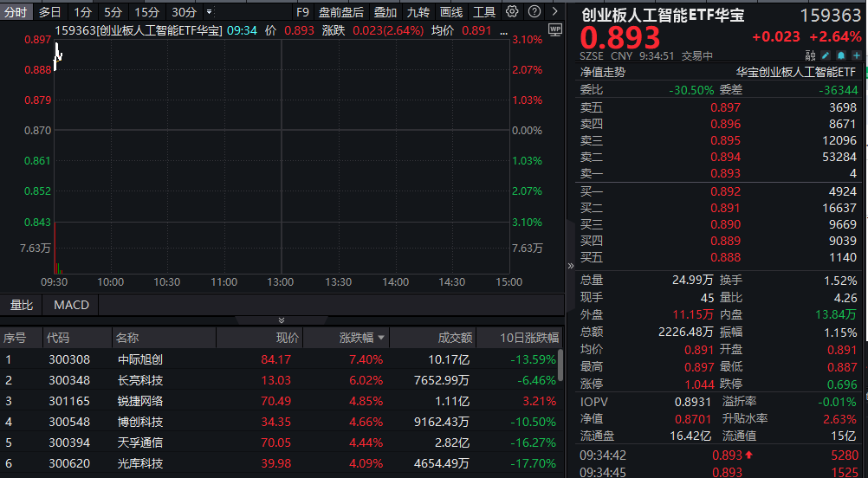Collapse the indicator panel with double chevron
The width and height of the screenshot is (868, 478).
(x=280, y=320)
